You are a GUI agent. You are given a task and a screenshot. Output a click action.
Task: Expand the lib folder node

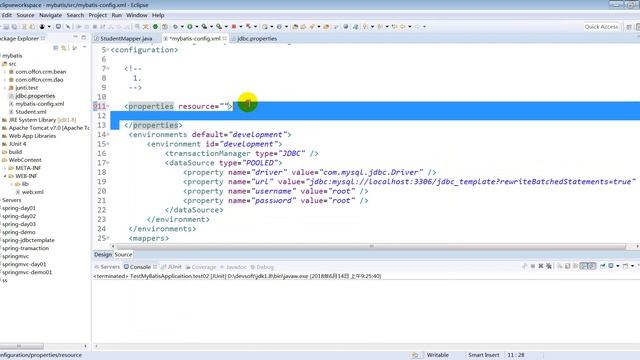(11, 184)
